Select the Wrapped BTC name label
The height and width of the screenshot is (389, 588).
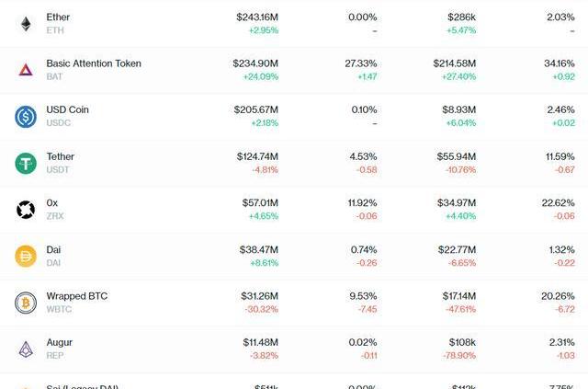click(x=77, y=296)
